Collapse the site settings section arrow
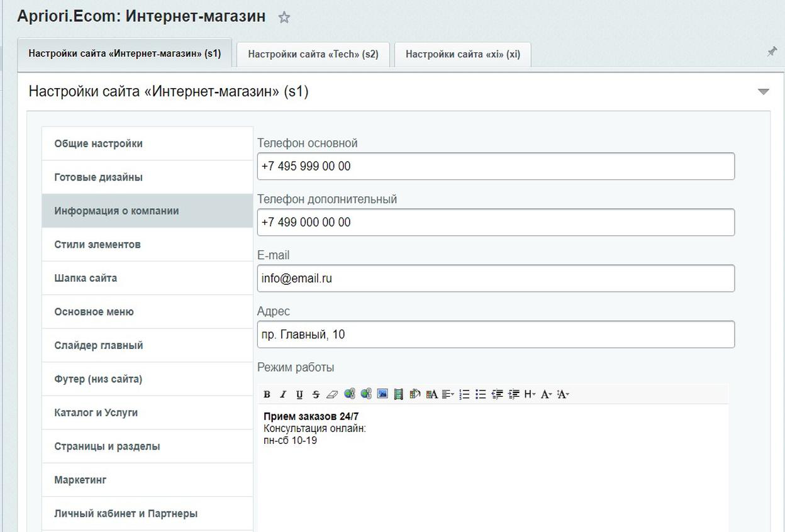The image size is (785, 532). 763,92
